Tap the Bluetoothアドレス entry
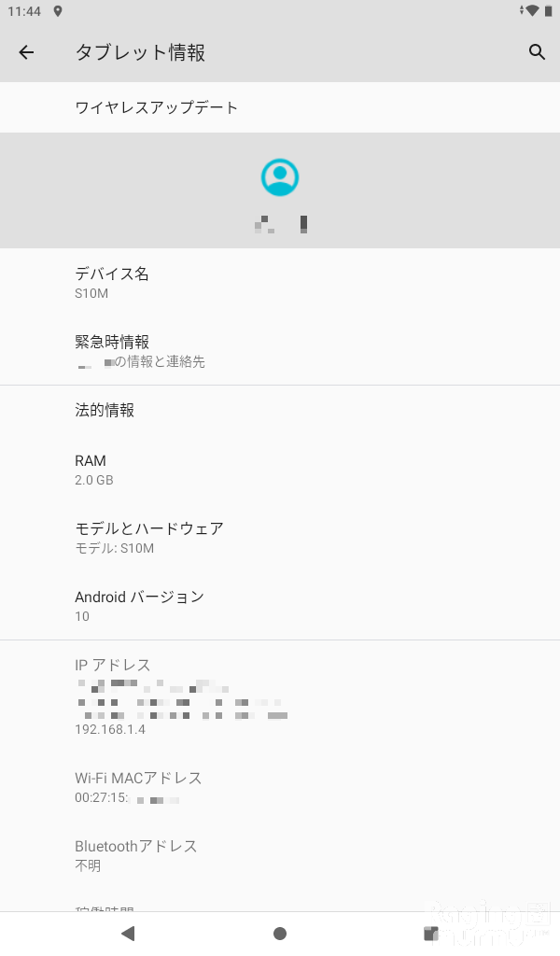 [280, 855]
